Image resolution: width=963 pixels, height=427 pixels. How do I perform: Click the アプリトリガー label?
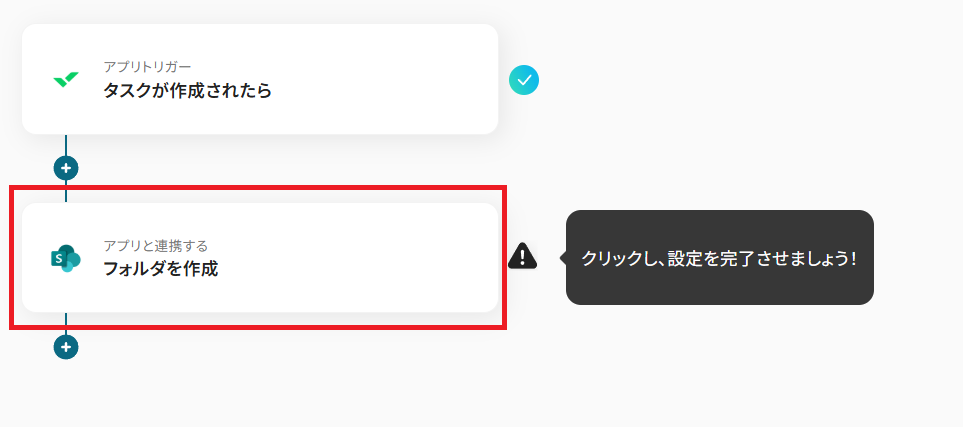point(148,67)
